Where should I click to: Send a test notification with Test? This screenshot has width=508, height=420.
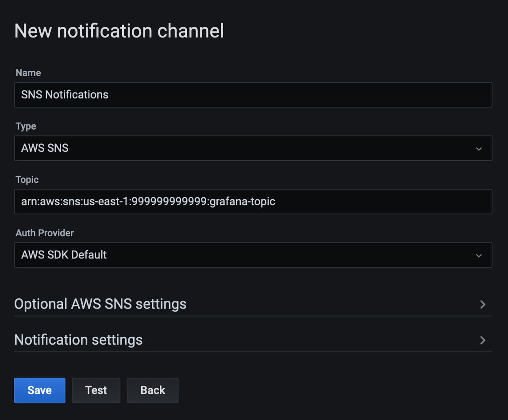[x=96, y=390]
